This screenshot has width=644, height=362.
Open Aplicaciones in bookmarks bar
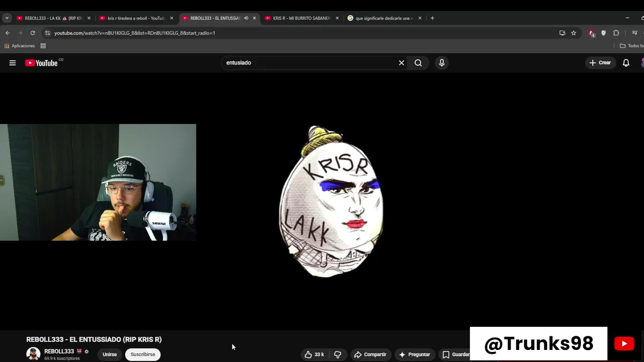click(x=20, y=46)
